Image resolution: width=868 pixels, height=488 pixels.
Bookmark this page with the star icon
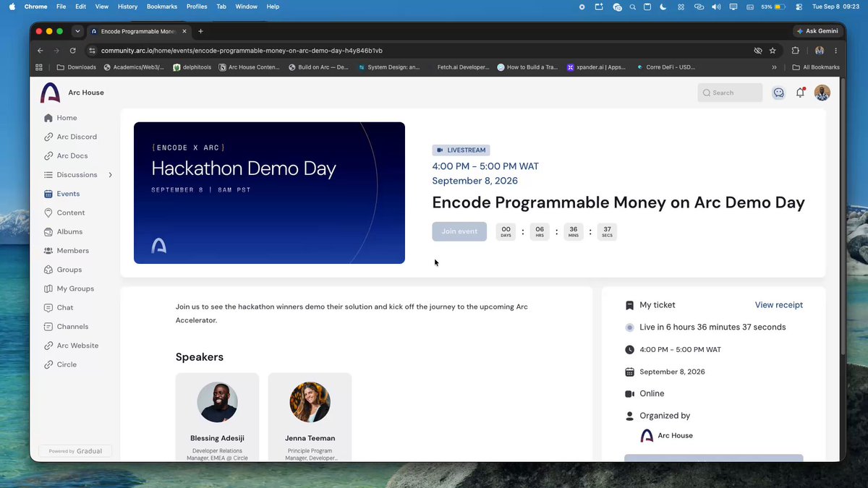point(773,51)
